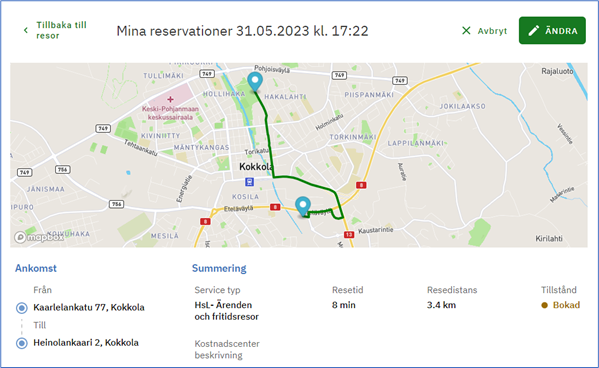Select the Kaarlelankatu 77 radio marker

coord(22,308)
